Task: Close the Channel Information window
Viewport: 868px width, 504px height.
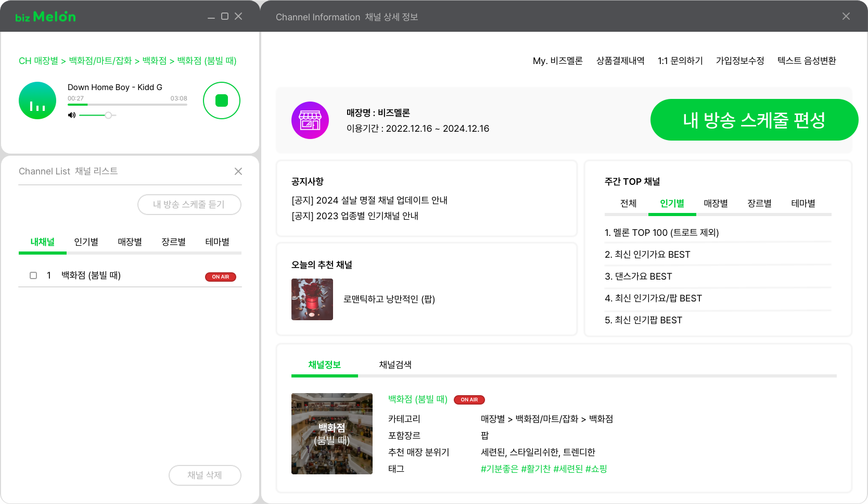Action: point(846,16)
